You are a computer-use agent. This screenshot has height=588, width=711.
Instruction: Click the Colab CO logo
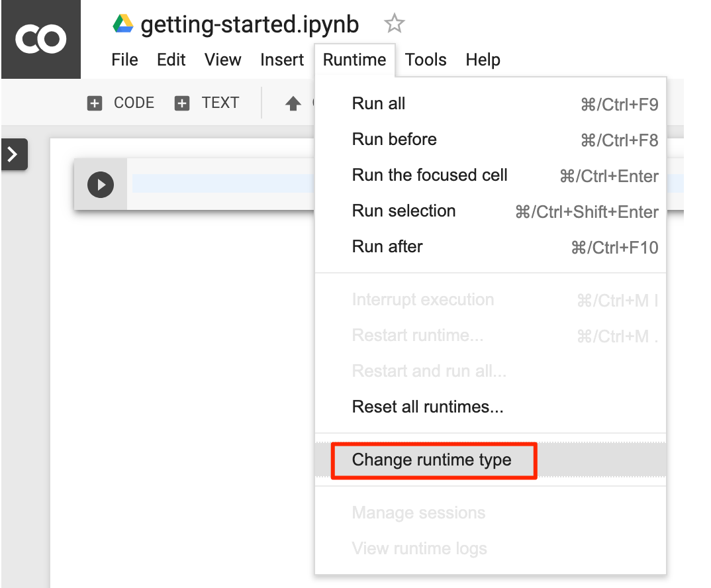point(40,40)
